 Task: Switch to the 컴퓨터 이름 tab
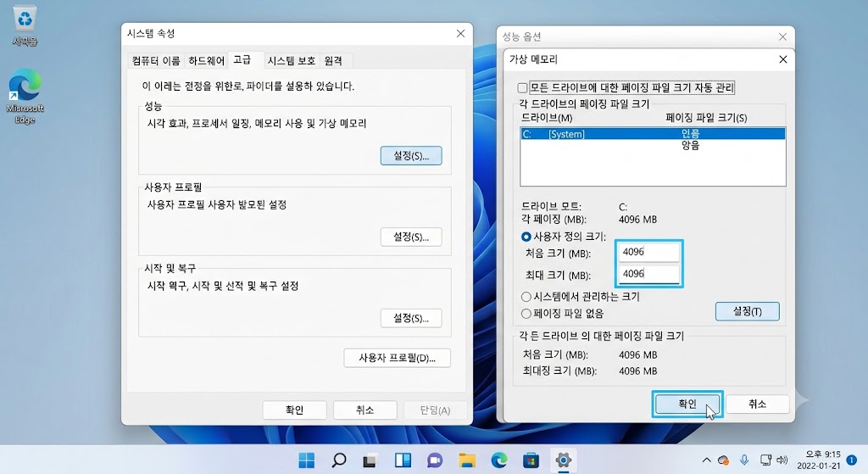tap(156, 61)
